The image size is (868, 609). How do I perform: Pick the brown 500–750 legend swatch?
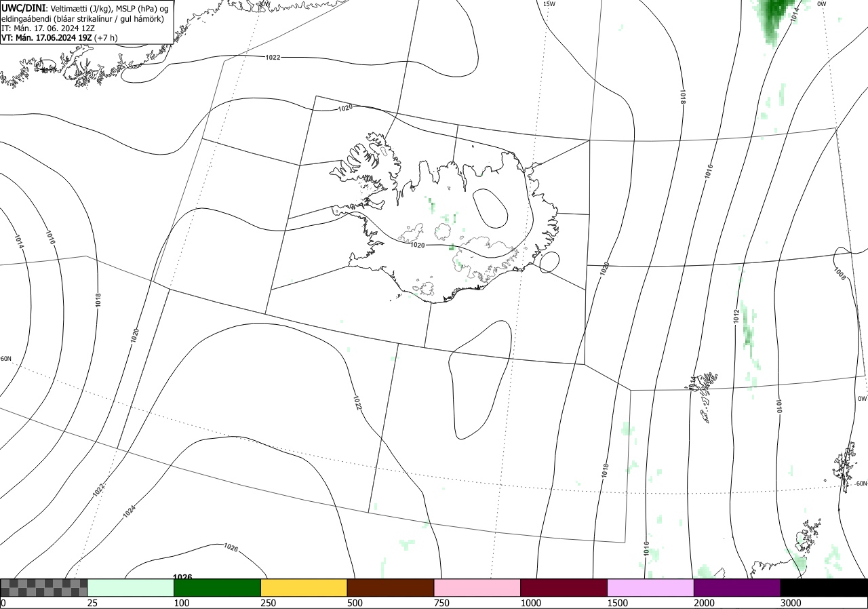tap(391, 587)
